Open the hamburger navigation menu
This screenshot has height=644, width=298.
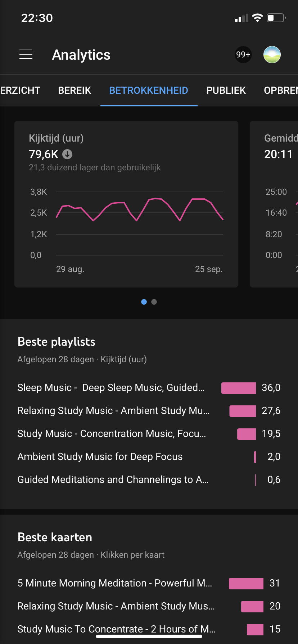(26, 55)
